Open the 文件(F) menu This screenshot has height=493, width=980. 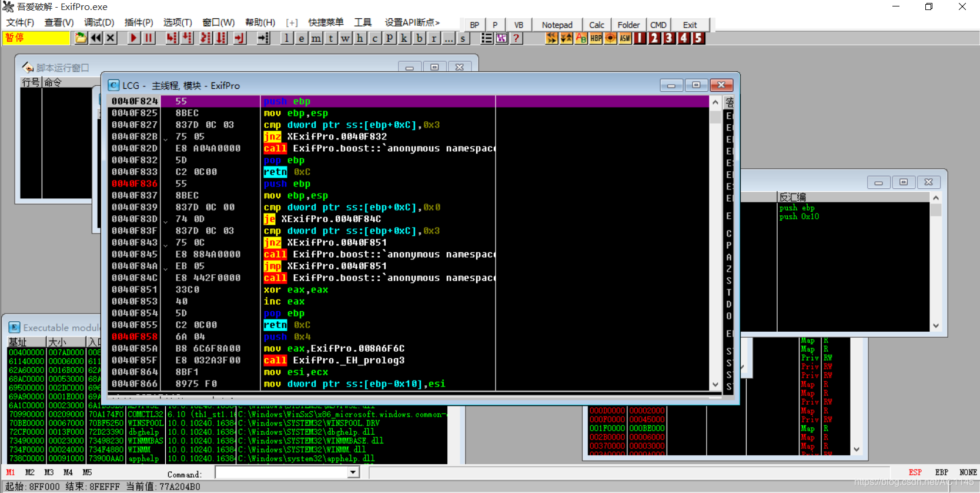click(20, 22)
